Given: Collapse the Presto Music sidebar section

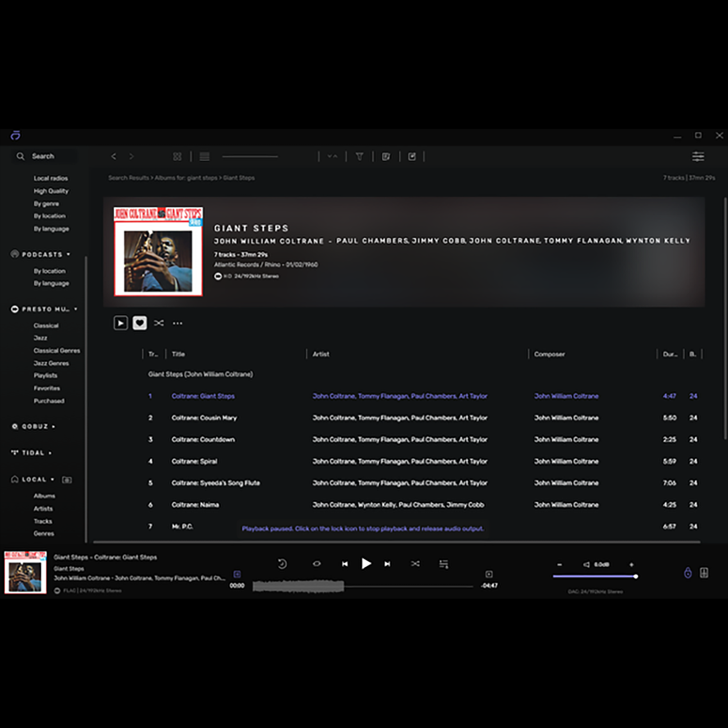Looking at the screenshot, I should (x=76, y=309).
